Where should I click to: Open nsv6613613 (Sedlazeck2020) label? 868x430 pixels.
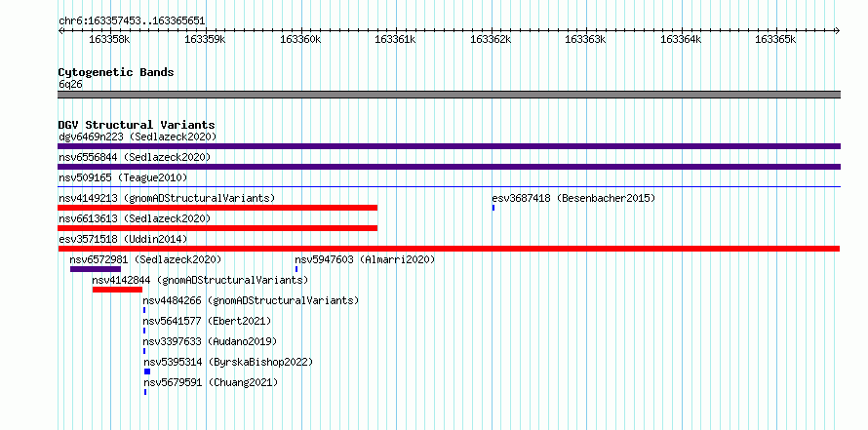pos(135,218)
